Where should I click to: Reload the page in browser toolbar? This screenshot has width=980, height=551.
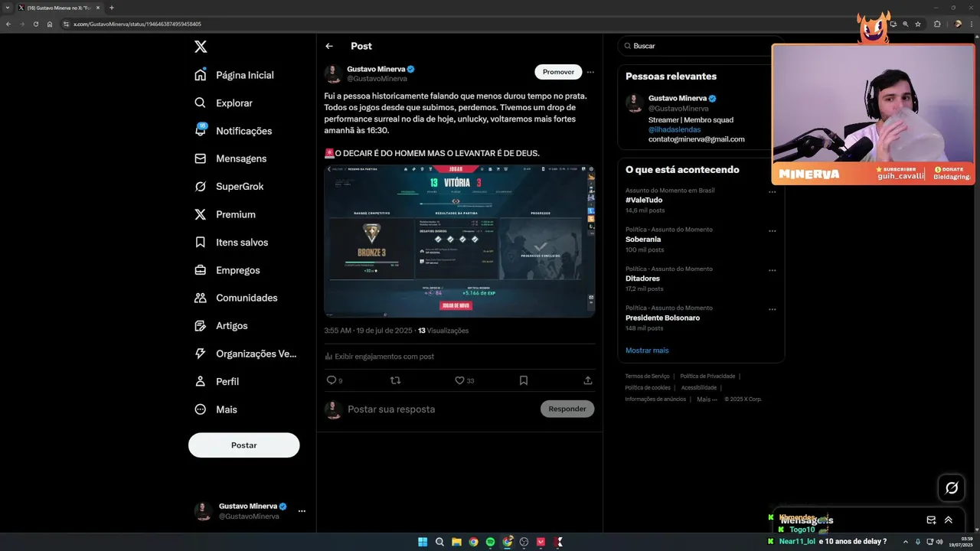35,24
